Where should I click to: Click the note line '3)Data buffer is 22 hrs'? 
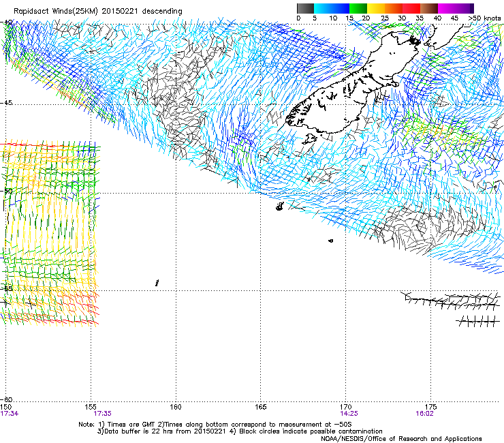pyautogui.click(x=240, y=431)
